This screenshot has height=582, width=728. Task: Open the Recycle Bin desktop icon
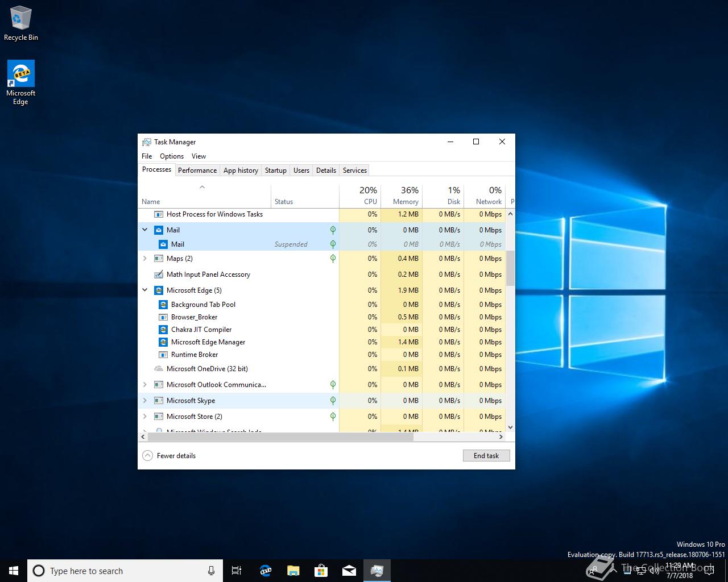20,23
